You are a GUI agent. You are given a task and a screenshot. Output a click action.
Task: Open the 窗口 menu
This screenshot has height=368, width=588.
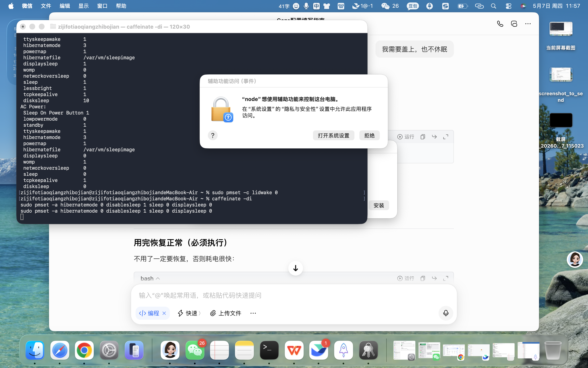click(102, 6)
